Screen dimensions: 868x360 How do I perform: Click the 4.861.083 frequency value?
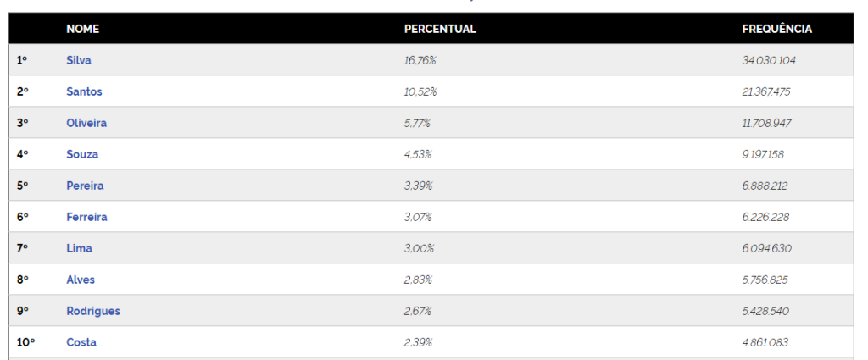point(765,342)
